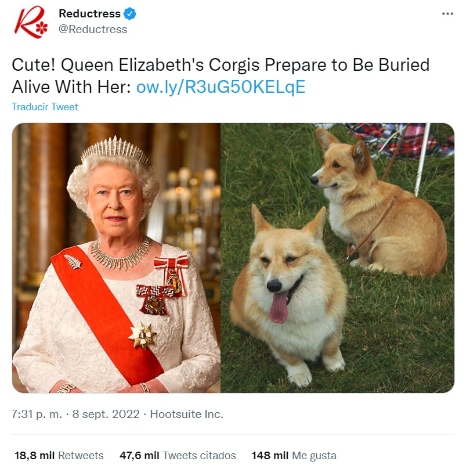Open the three-dot more options menu
The height and width of the screenshot is (476, 466).
447,14
